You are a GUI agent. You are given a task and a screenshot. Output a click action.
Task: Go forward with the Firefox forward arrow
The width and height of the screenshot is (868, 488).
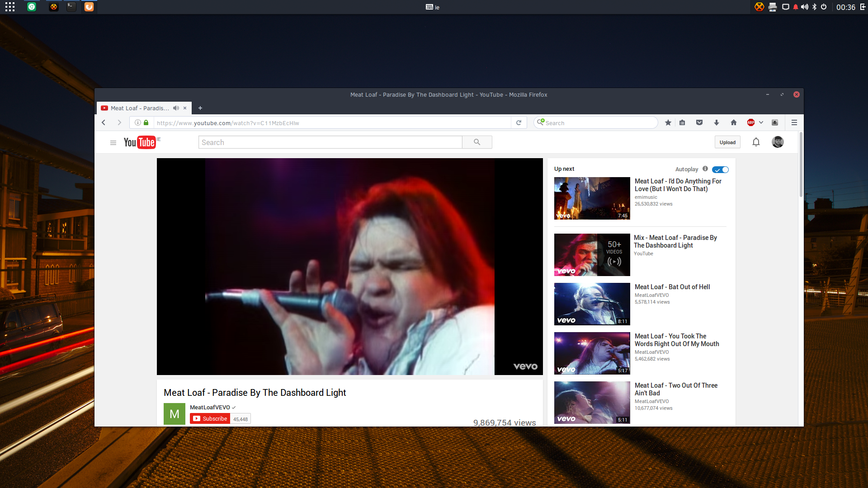[x=119, y=122]
